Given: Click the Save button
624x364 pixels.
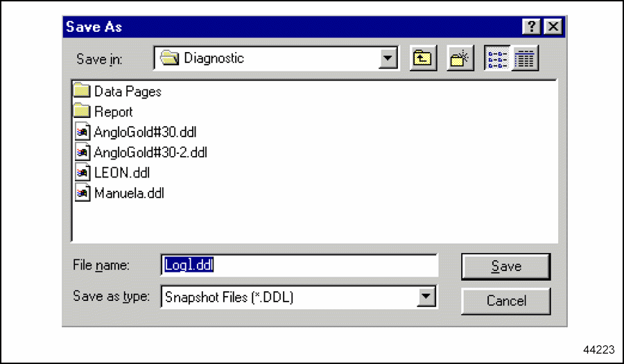Looking at the screenshot, I should tap(506, 266).
